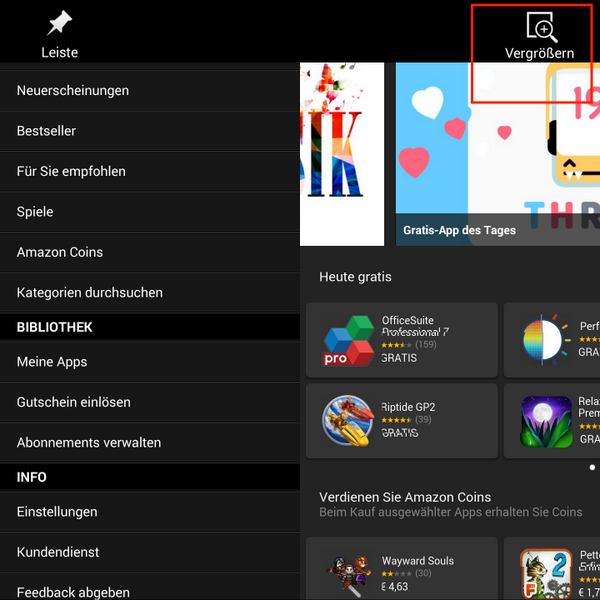
Task: Open the half-colored sun app icon
Action: 546,339
